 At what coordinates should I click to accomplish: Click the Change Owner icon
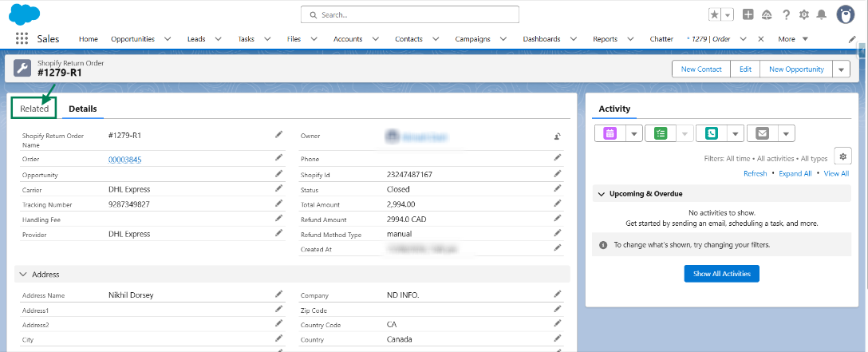coord(558,136)
